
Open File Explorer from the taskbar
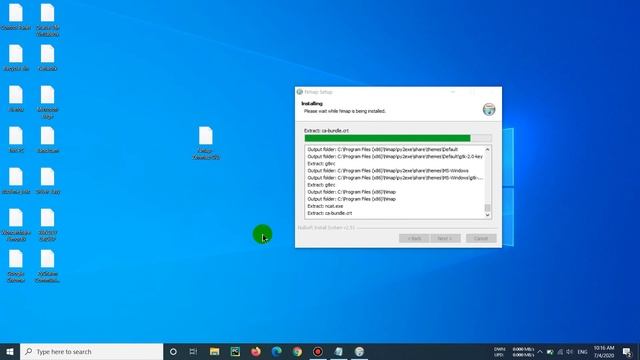(214, 352)
